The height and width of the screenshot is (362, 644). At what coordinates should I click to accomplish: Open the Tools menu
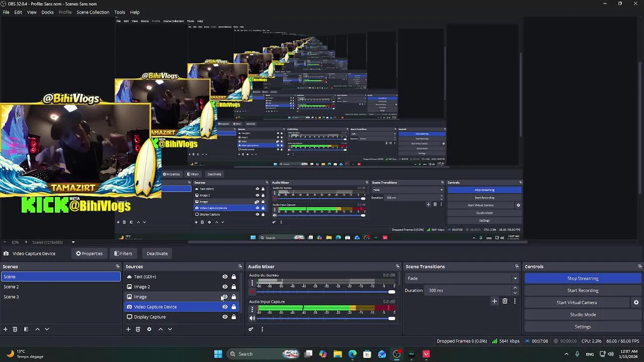(x=119, y=12)
